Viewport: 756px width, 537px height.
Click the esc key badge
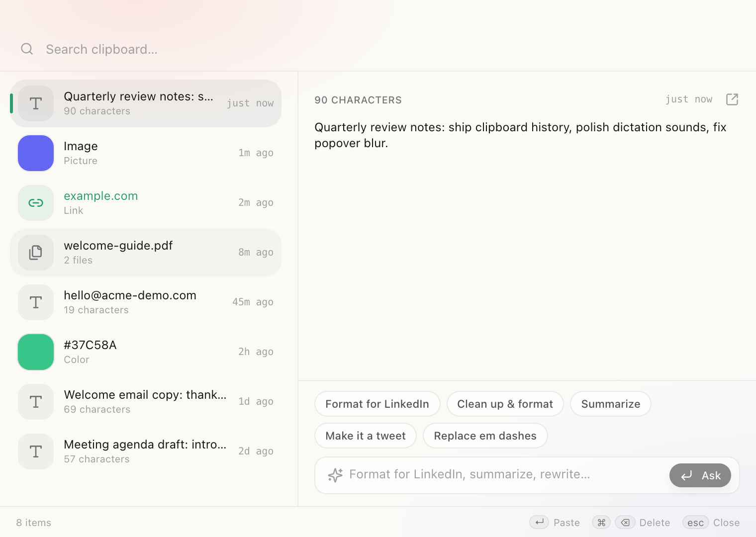[695, 522]
